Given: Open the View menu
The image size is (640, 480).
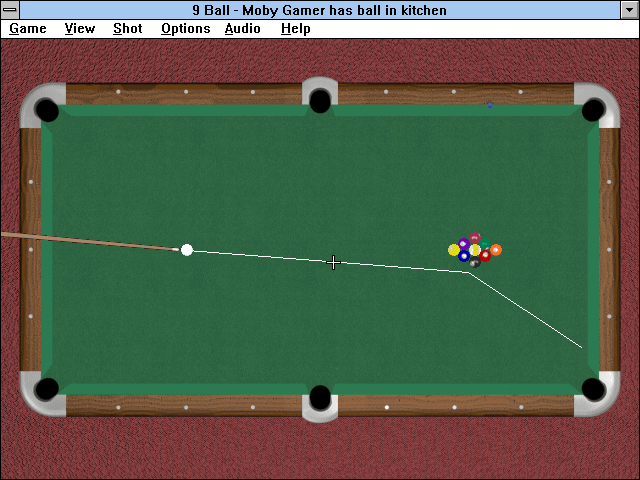Looking at the screenshot, I should [80, 29].
